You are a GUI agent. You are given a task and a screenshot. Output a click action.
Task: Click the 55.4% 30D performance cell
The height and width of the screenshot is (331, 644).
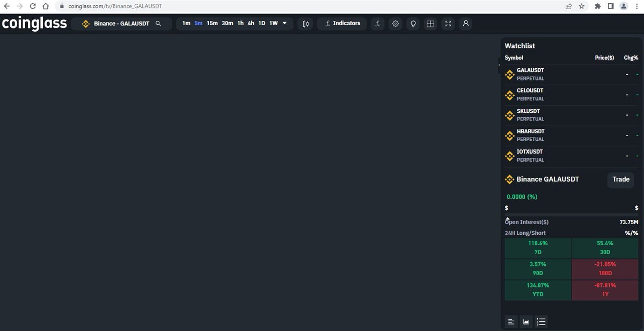coord(605,248)
